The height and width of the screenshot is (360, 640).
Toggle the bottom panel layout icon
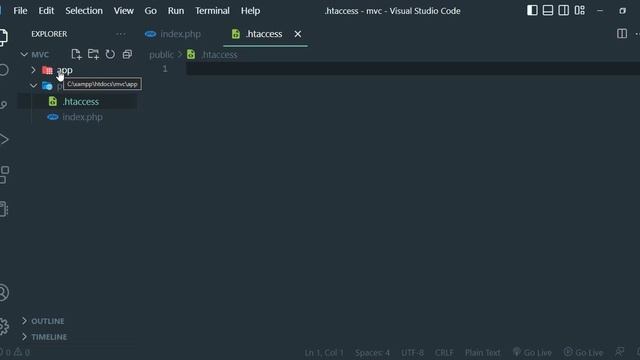[x=548, y=10]
